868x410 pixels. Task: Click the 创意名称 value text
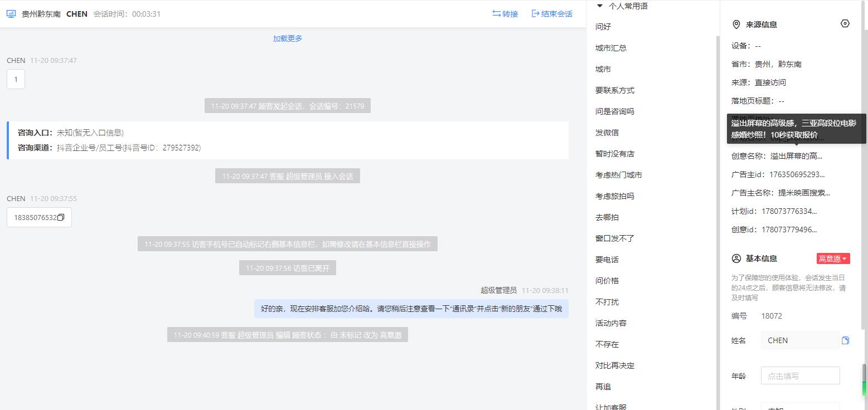[x=797, y=156]
